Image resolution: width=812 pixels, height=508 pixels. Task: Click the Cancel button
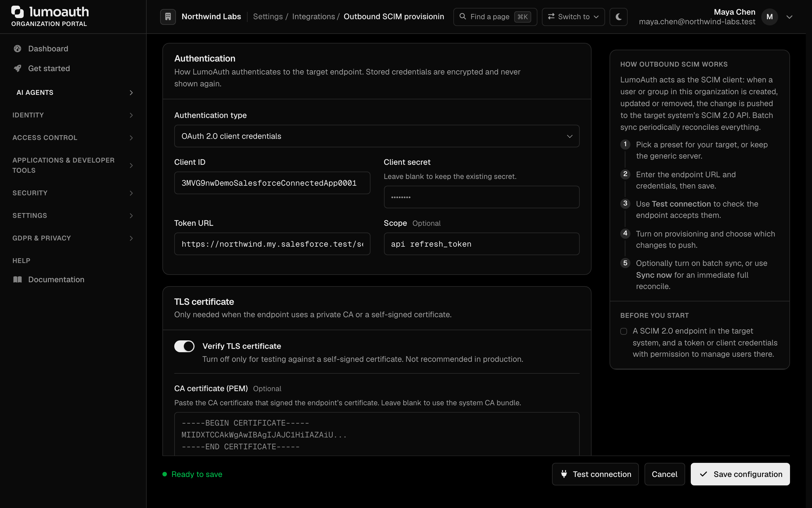(x=664, y=474)
